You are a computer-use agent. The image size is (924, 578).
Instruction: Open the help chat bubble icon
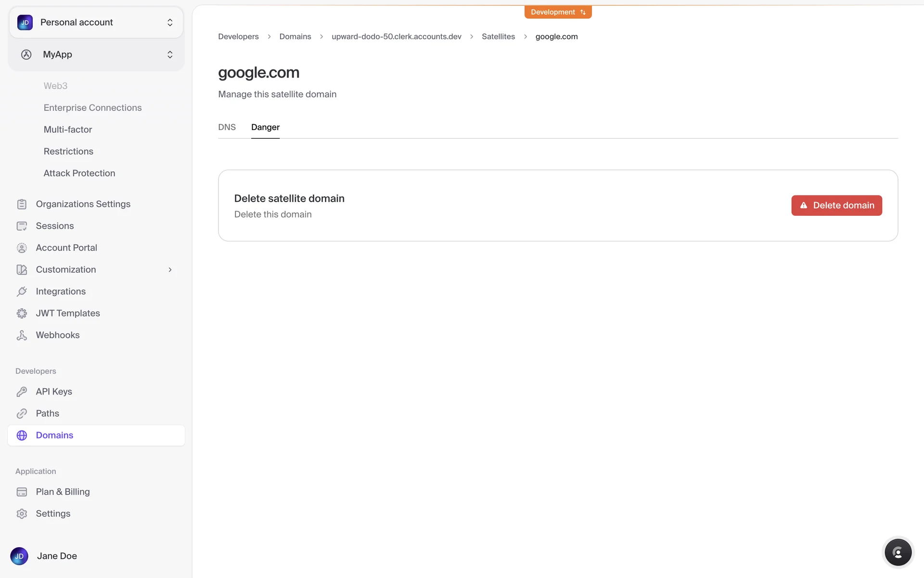click(x=898, y=552)
